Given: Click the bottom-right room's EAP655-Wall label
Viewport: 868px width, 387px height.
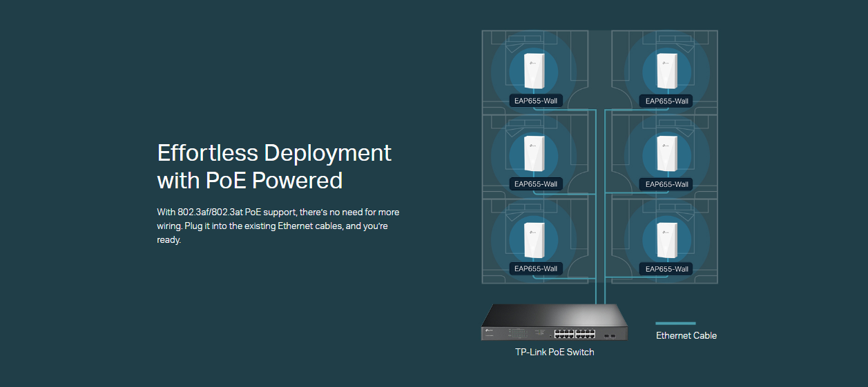Looking at the screenshot, I should pyautogui.click(x=666, y=269).
